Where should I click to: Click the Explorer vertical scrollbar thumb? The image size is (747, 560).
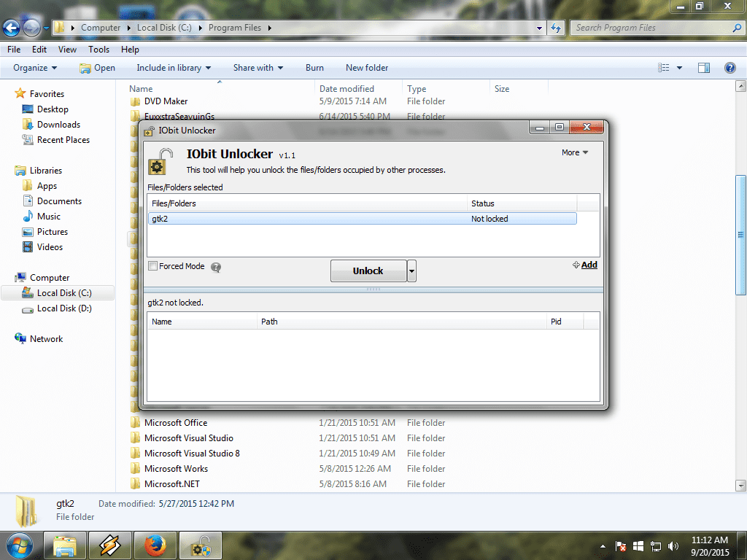point(740,235)
